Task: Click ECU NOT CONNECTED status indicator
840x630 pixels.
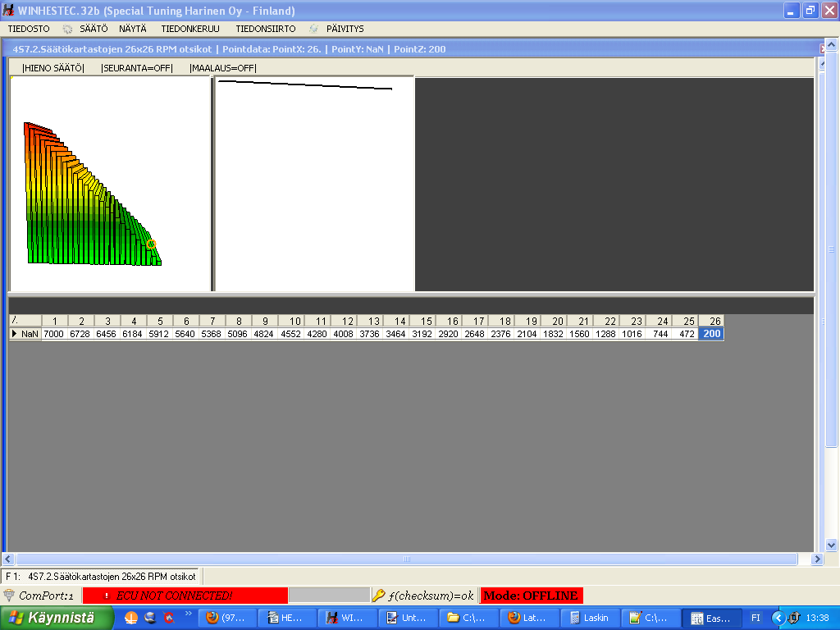Action: point(185,596)
